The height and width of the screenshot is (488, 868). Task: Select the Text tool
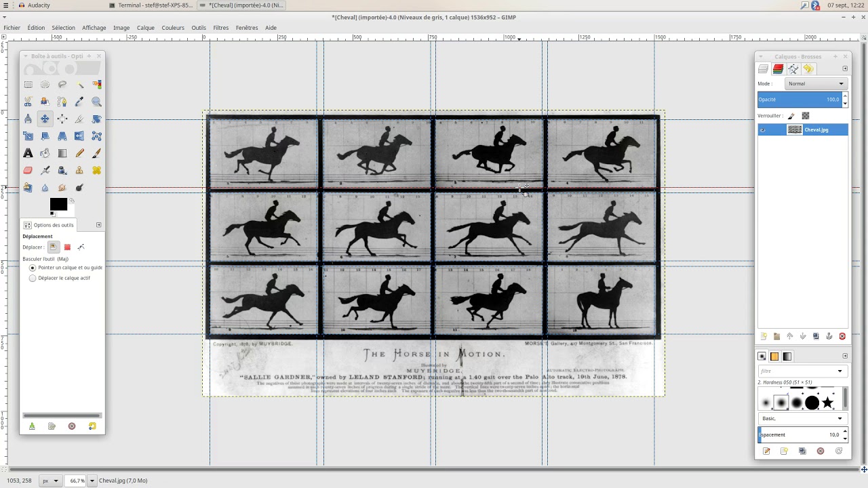tap(28, 153)
